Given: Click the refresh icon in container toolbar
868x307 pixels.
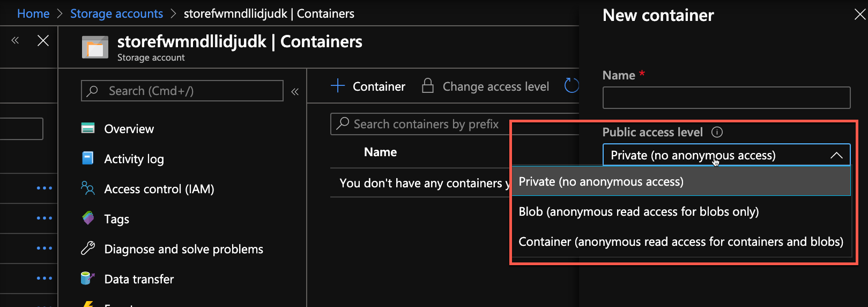Looking at the screenshot, I should click(572, 86).
